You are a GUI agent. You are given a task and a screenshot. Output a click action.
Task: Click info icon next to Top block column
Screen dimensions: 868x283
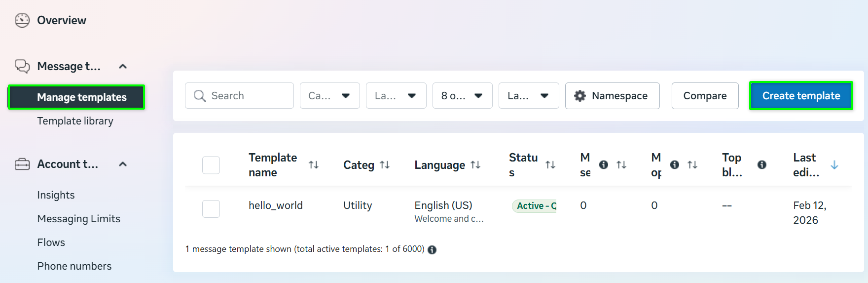pos(762,165)
